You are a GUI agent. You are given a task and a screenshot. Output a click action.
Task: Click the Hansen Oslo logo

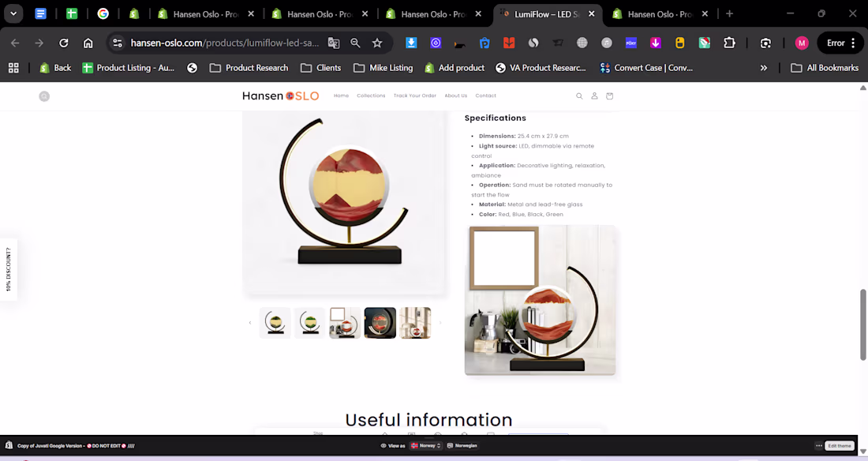click(281, 96)
